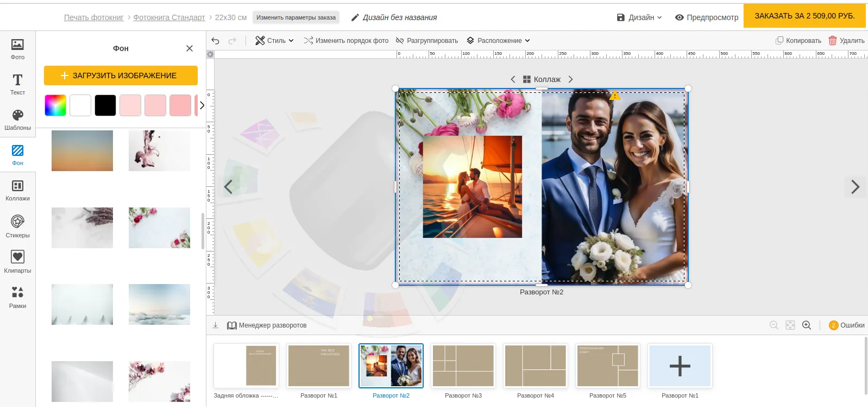Click the warning triangle on photo

[x=615, y=96]
